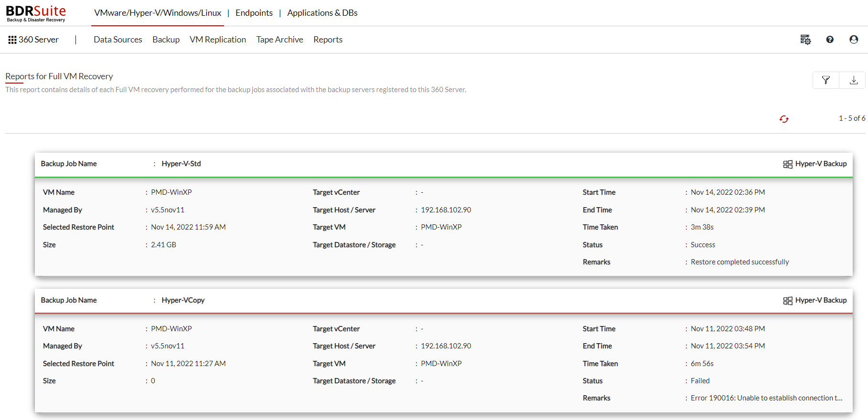Switch to Endpoints tab
Screen dimensions: 868x420
(254, 13)
